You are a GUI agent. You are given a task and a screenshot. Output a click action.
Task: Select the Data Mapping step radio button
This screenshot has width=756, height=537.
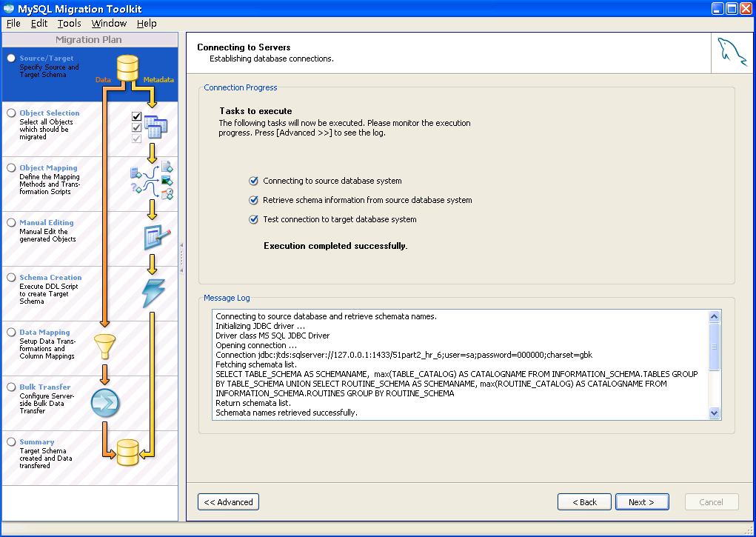(x=11, y=332)
